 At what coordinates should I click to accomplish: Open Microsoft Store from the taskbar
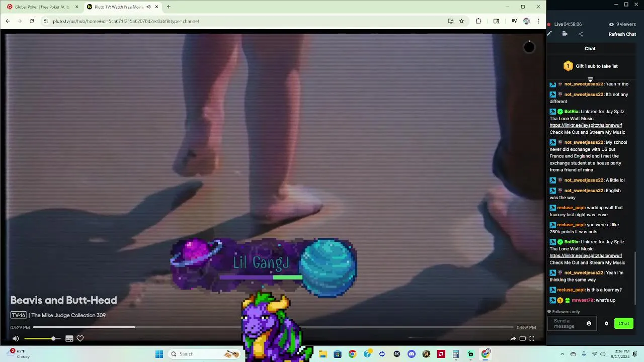pyautogui.click(x=338, y=354)
